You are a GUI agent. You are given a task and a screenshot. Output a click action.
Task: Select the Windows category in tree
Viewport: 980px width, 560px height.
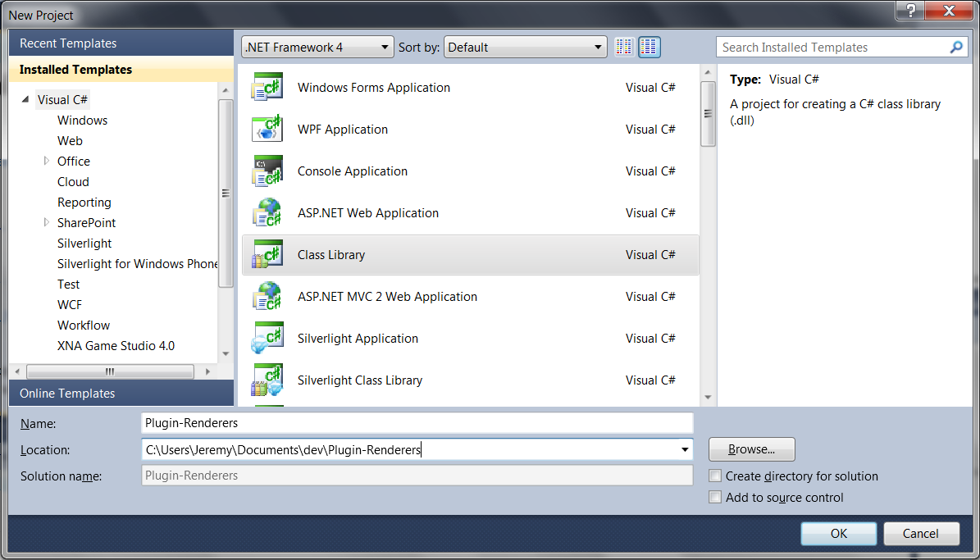click(83, 120)
